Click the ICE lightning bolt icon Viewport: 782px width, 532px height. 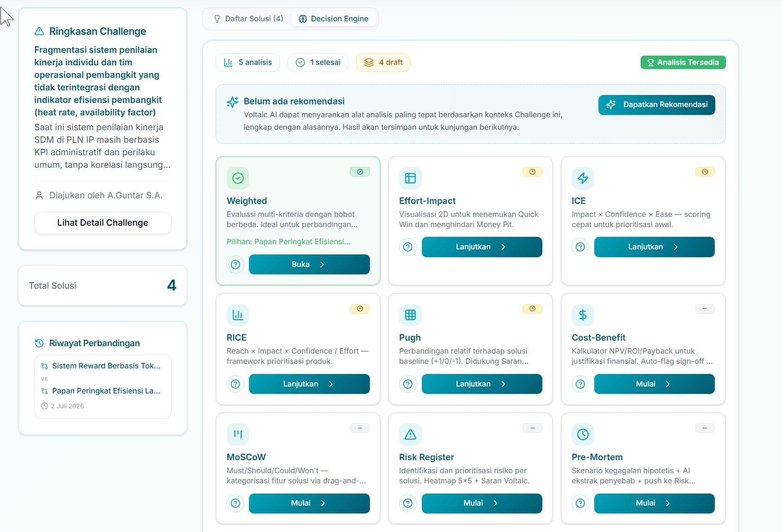[x=583, y=178]
